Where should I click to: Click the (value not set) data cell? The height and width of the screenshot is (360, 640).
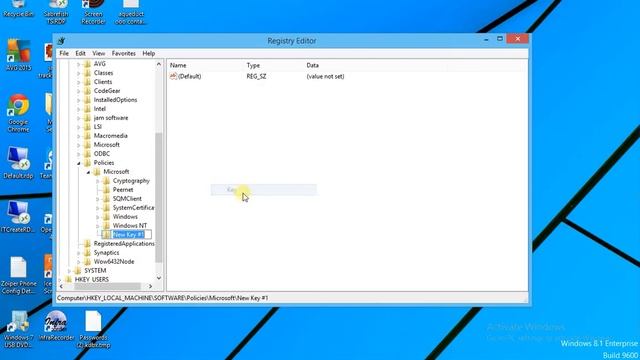pos(325,76)
